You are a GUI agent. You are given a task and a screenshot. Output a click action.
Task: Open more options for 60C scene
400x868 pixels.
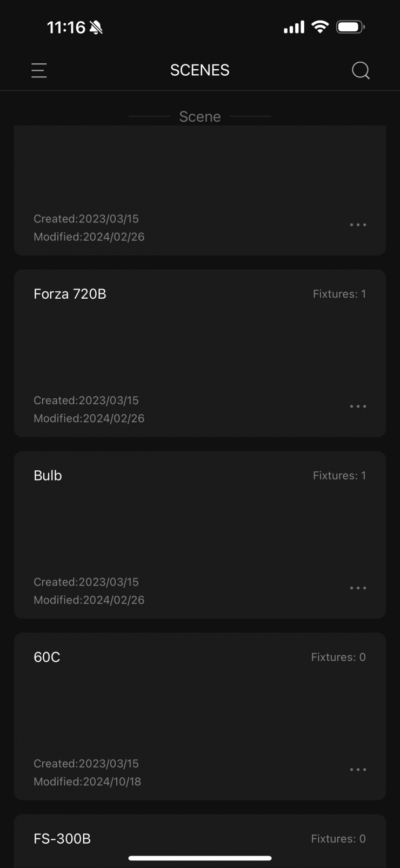click(358, 770)
